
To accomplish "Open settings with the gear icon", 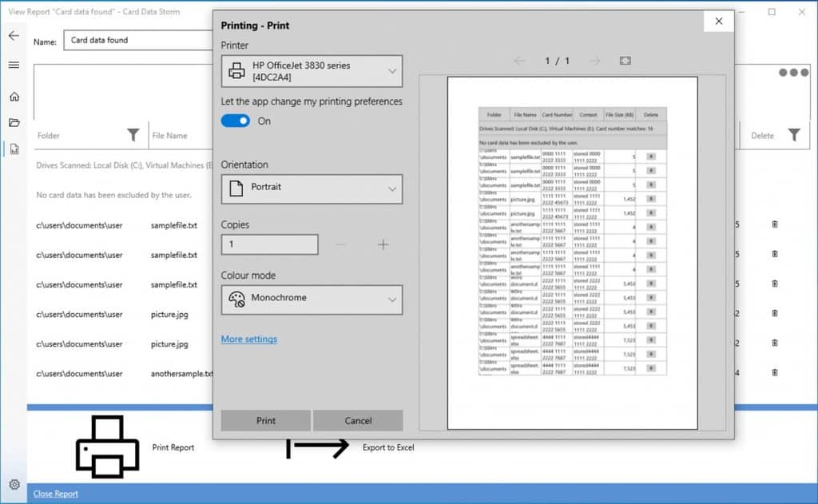I will (14, 484).
